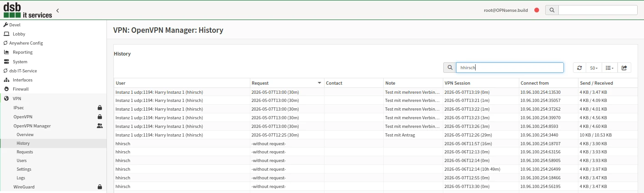The image size is (644, 193).
Task: Click the lock icon next to WireGuard
Action: pyautogui.click(x=100, y=187)
